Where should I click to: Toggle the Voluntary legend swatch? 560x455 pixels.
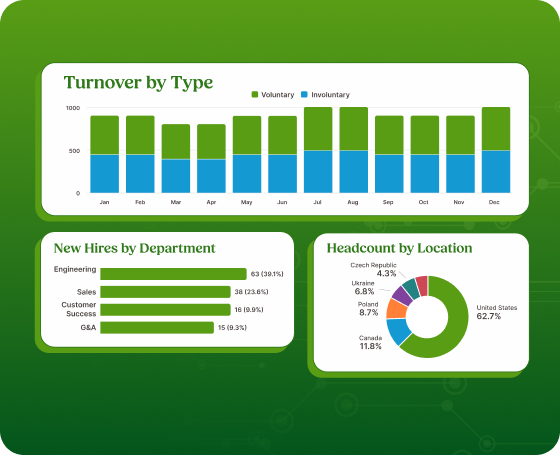click(x=255, y=95)
